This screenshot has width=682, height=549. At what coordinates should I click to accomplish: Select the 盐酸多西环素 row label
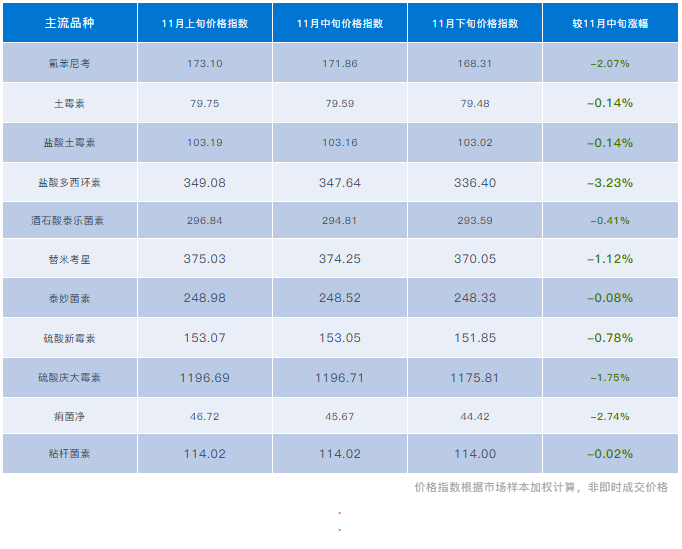click(x=69, y=183)
